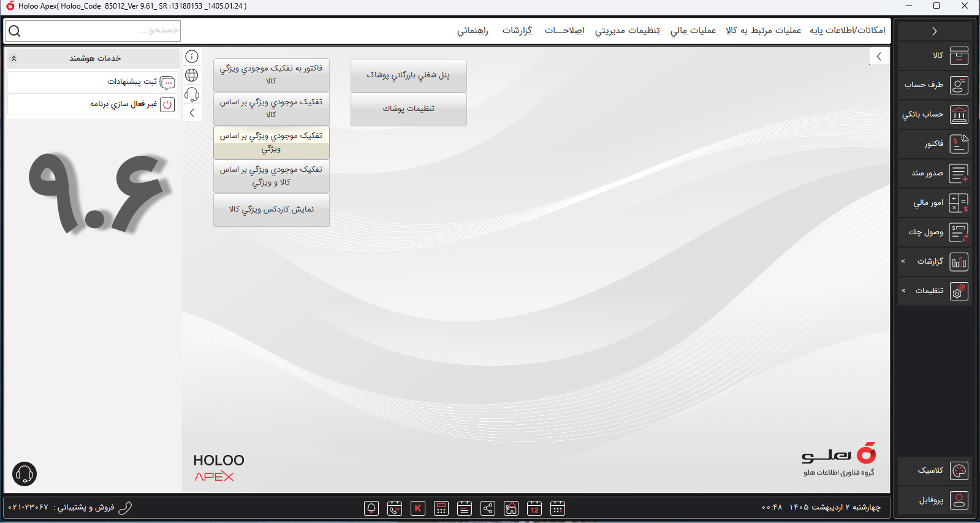Viewport: 980px width, 523px height.
Task: Click the globe web icon
Action: pyautogui.click(x=192, y=75)
